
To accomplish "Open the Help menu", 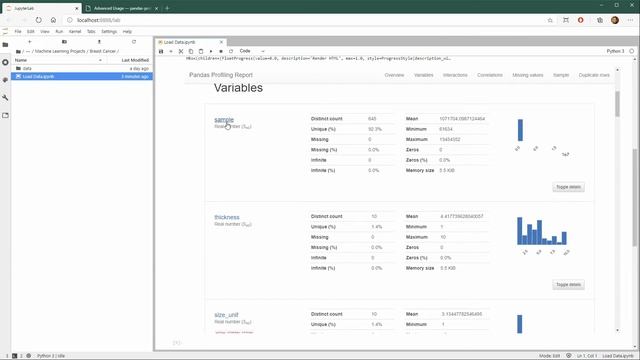I will pos(127,31).
